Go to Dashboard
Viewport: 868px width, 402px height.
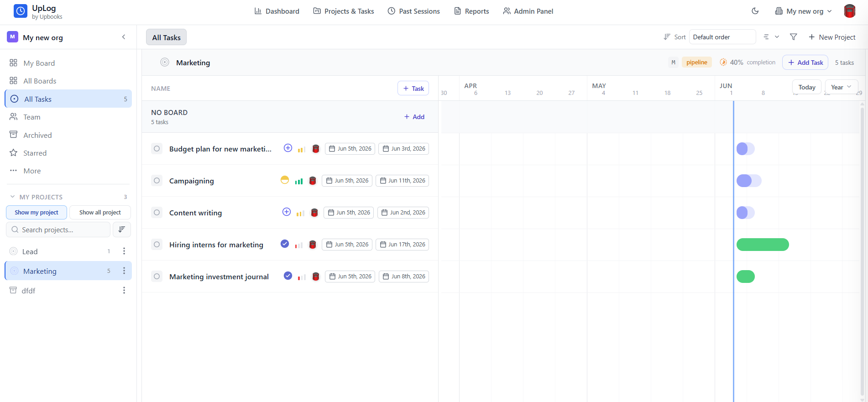[277, 11]
